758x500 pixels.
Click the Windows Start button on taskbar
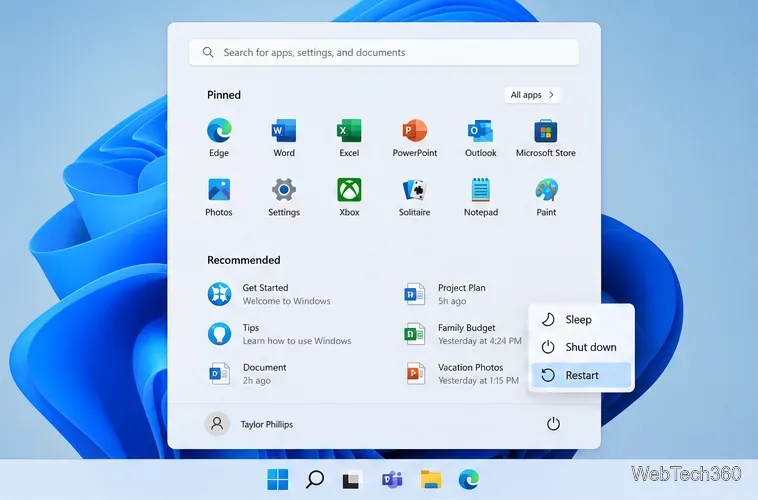point(277,479)
